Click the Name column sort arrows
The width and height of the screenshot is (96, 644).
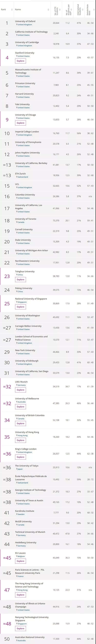coord(48,10)
